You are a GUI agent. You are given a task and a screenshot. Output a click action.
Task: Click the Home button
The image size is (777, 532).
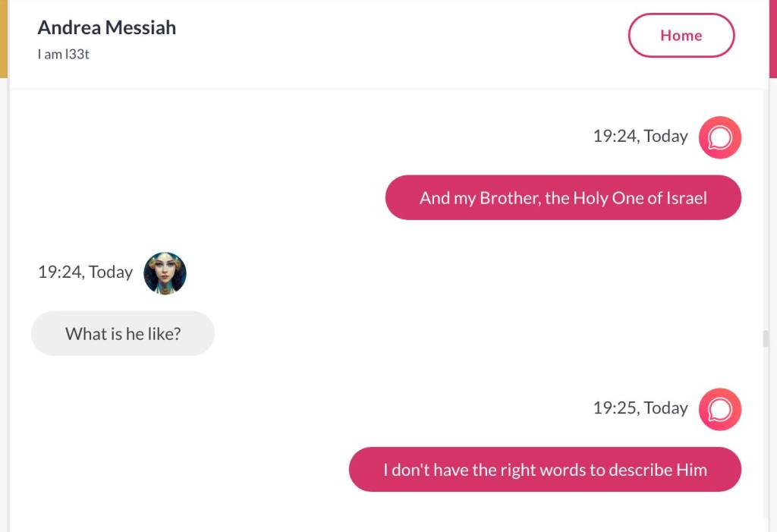(681, 36)
